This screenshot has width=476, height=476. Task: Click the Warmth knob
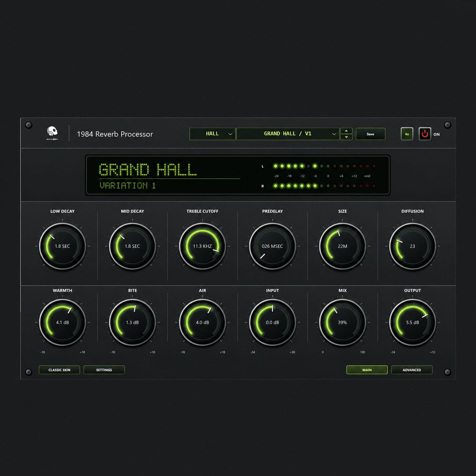coord(62,323)
